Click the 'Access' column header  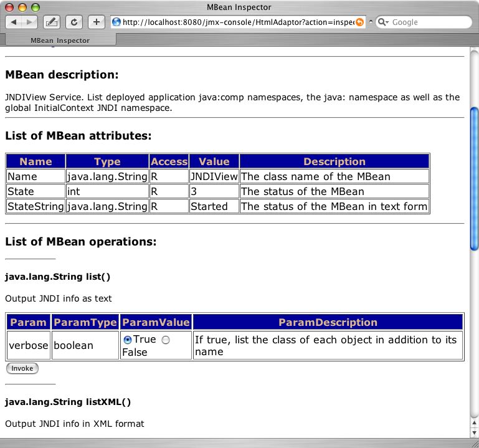click(x=169, y=161)
